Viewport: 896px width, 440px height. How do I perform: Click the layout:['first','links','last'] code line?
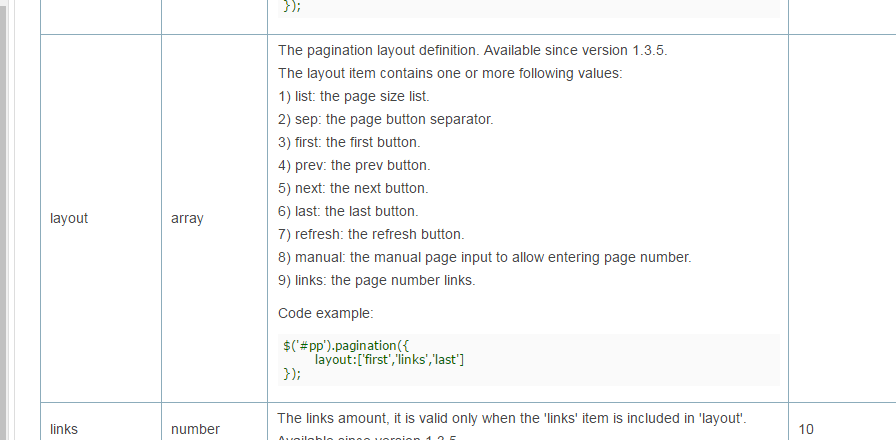point(389,360)
